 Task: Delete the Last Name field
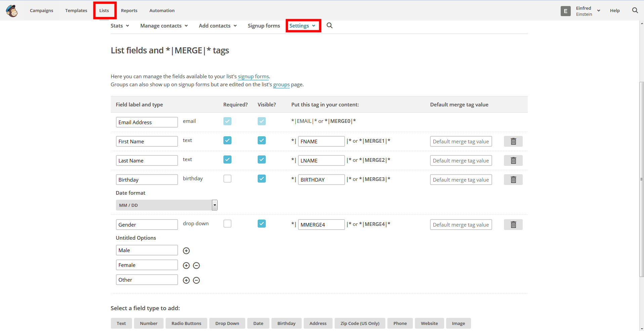[x=513, y=160]
